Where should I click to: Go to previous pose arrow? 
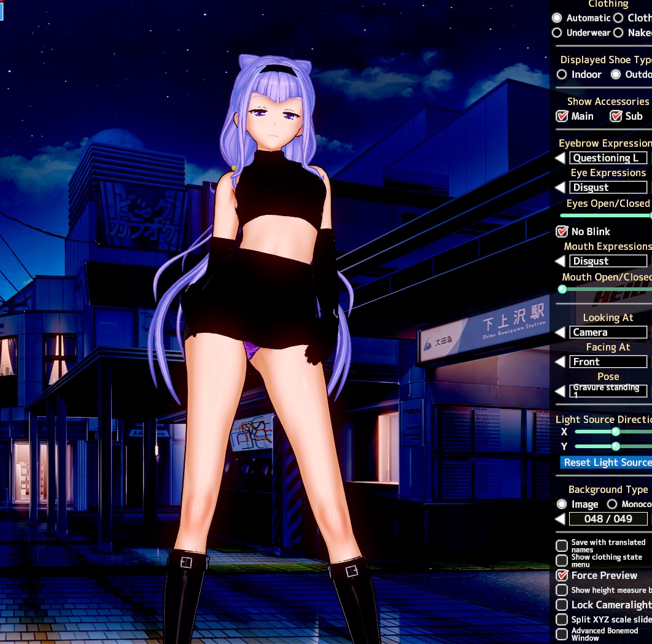[x=560, y=391]
